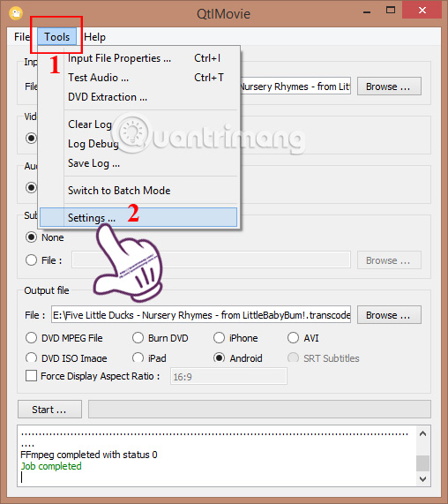Choose AVI output format
448x504 pixels.
pyautogui.click(x=293, y=338)
